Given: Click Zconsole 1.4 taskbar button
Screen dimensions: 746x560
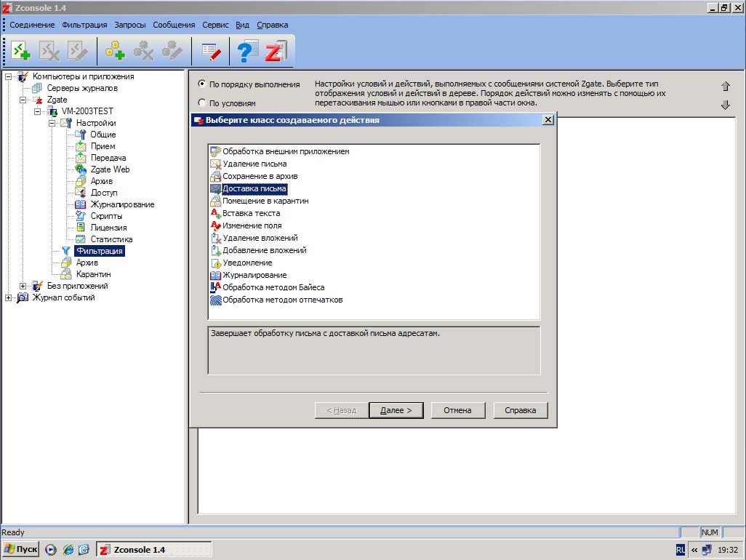Looking at the screenshot, I should (x=153, y=550).
